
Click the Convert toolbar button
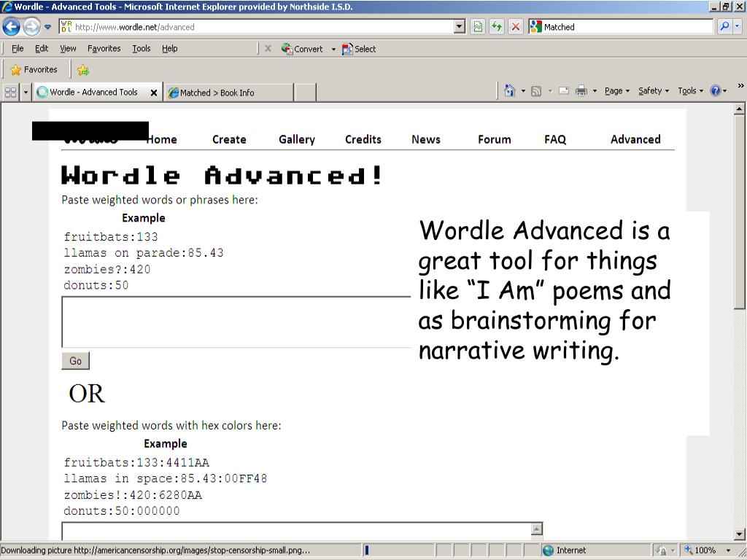coord(302,49)
